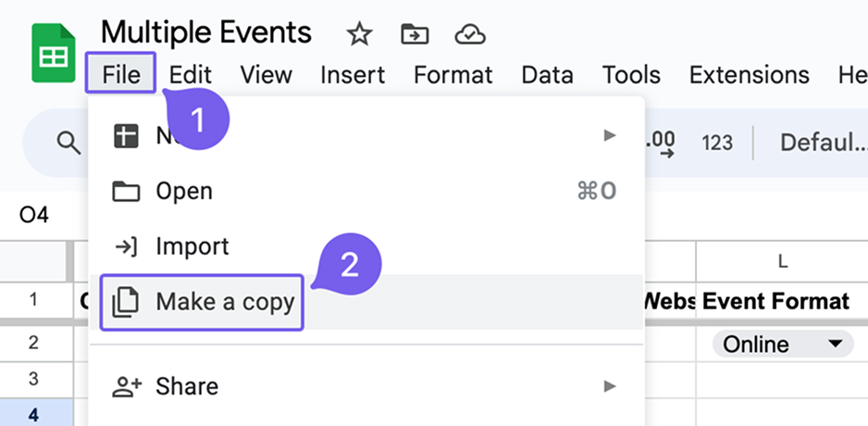The image size is (868, 426).
Task: Choose Import in the File menu
Action: [192, 246]
